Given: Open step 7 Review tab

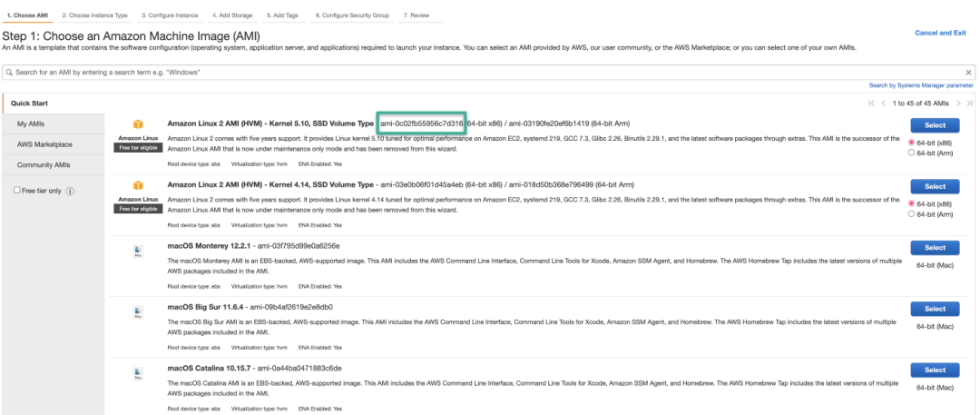Looking at the screenshot, I should click(x=416, y=15).
